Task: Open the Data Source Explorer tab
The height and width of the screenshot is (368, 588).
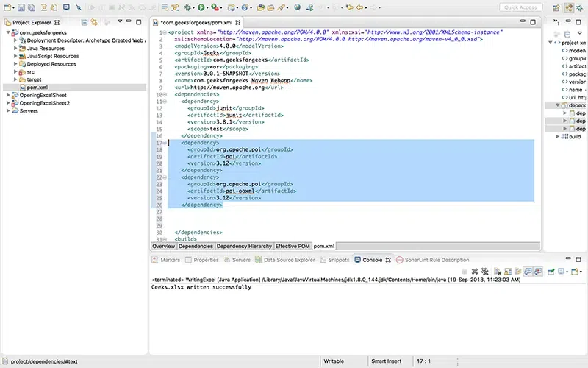Action: pos(289,260)
